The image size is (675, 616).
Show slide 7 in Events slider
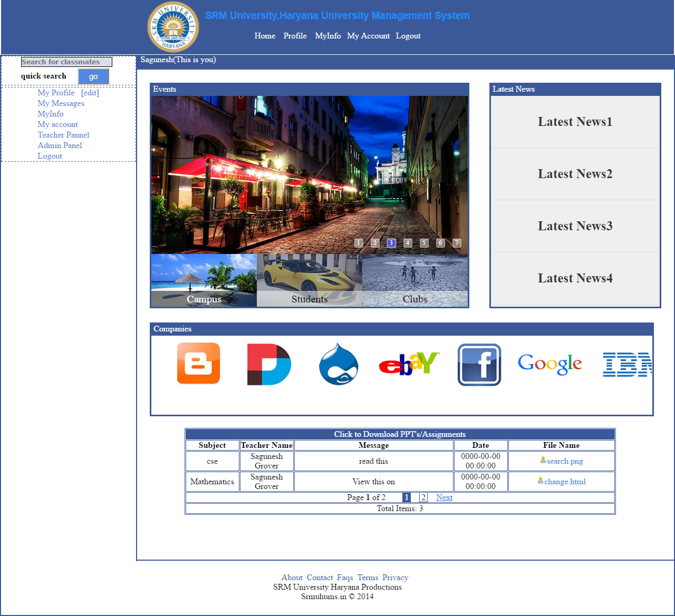457,243
